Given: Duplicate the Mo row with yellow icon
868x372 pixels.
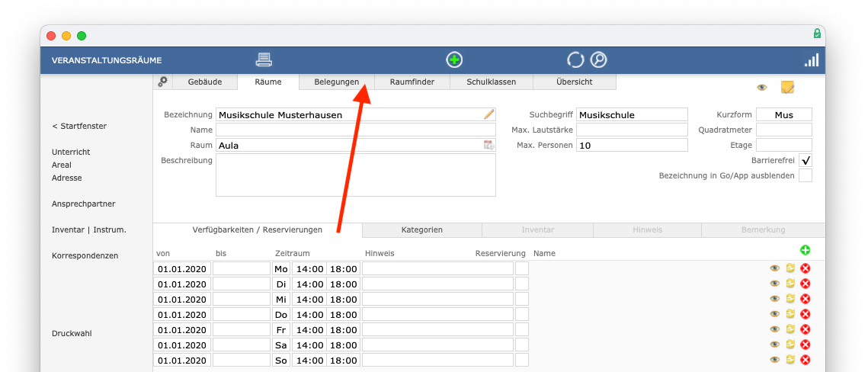Looking at the screenshot, I should [x=790, y=268].
